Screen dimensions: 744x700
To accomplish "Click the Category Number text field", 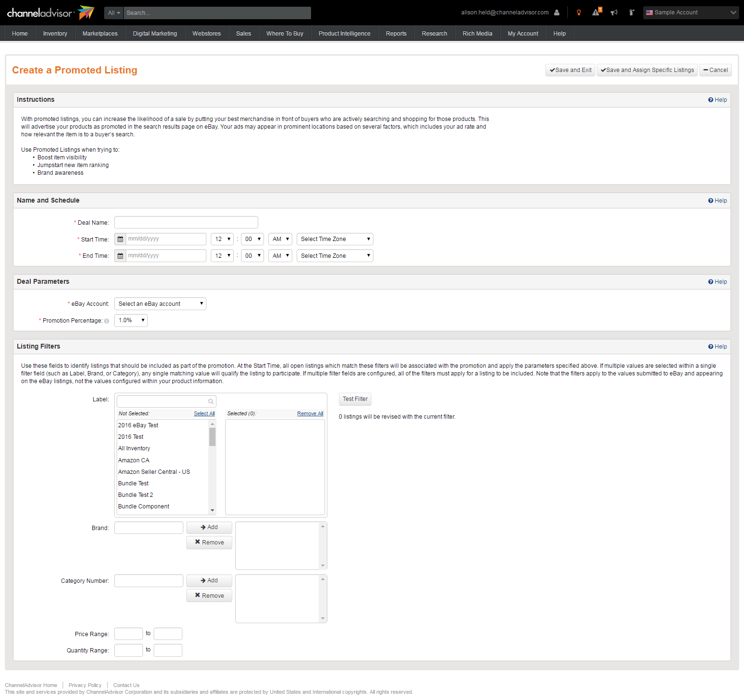I will (x=149, y=581).
